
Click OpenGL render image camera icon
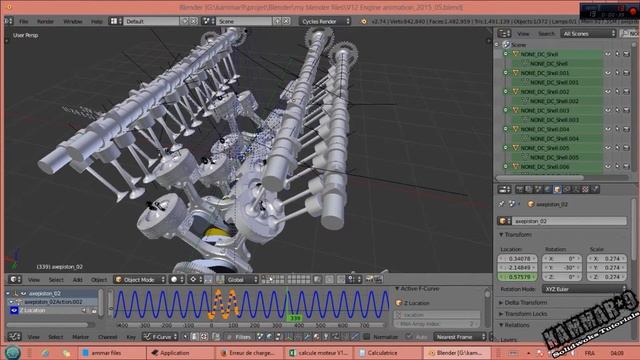pyautogui.click(x=369, y=279)
